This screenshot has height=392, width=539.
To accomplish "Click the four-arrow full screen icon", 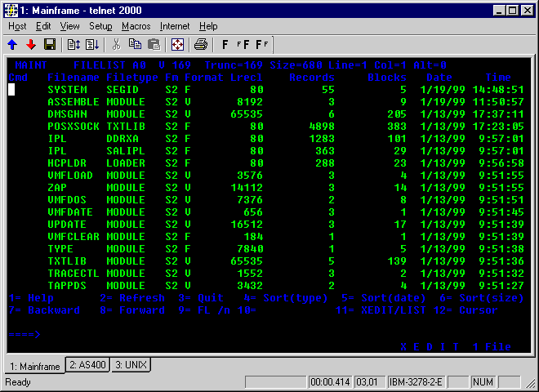I will point(176,44).
